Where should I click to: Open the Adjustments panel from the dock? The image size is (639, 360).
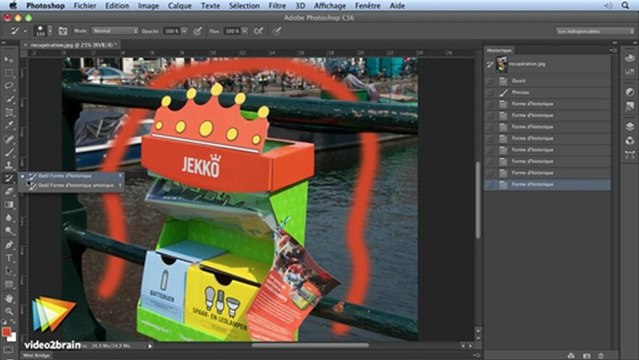[630, 92]
